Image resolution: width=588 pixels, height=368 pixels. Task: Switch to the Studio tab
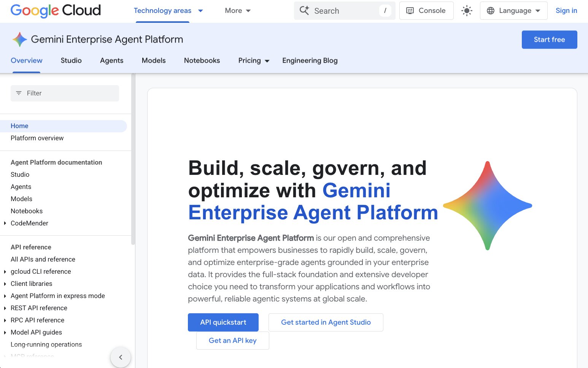click(x=71, y=60)
